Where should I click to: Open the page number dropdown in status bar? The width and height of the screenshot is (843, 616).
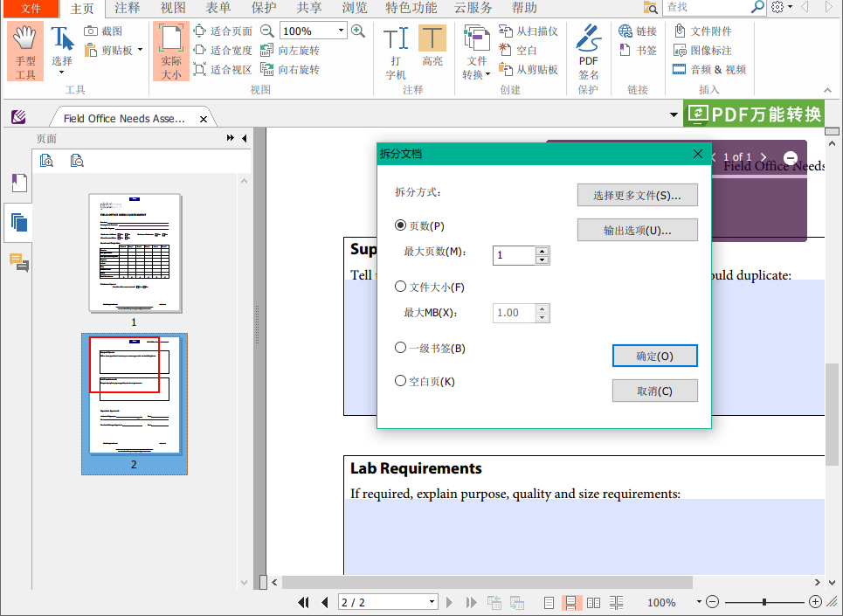[x=432, y=602]
